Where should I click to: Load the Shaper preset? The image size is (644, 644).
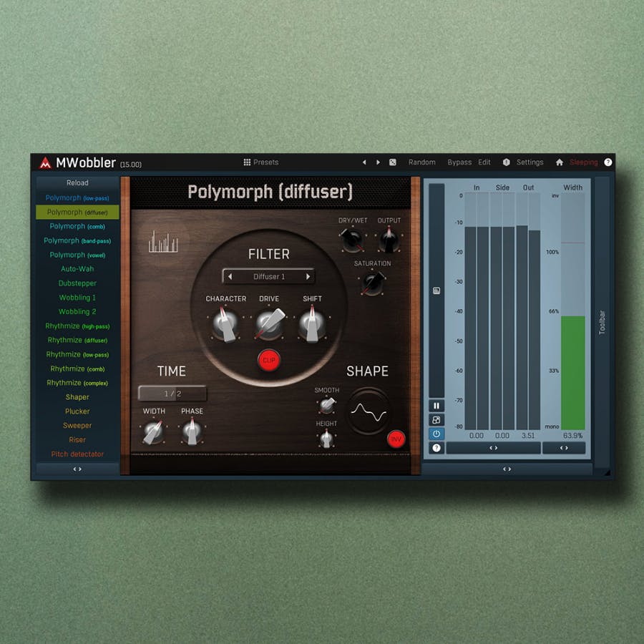point(77,396)
